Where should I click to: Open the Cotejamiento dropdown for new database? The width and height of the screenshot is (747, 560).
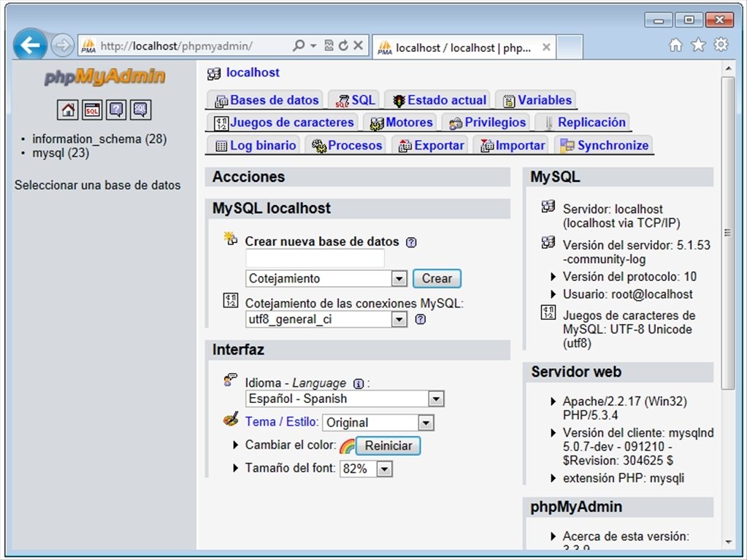[x=326, y=279]
